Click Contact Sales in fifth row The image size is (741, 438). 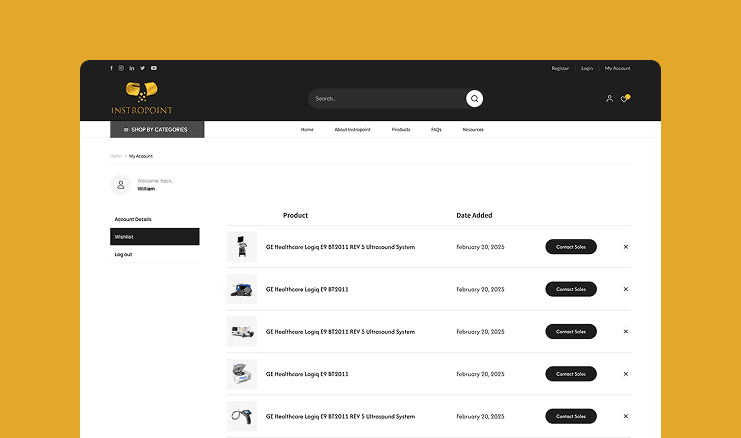tap(571, 416)
